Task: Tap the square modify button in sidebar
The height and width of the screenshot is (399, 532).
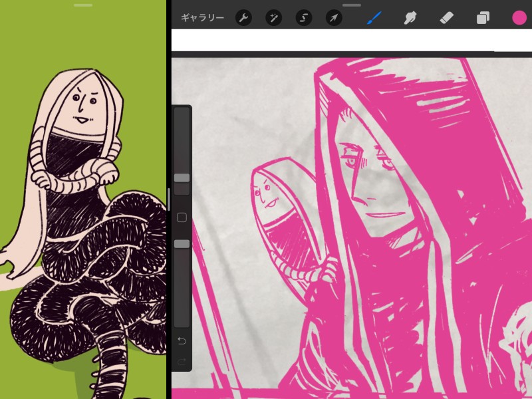Action: pos(182,217)
